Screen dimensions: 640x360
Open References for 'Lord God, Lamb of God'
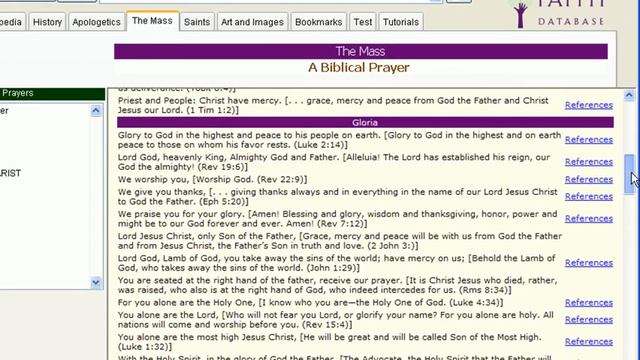[x=589, y=263]
